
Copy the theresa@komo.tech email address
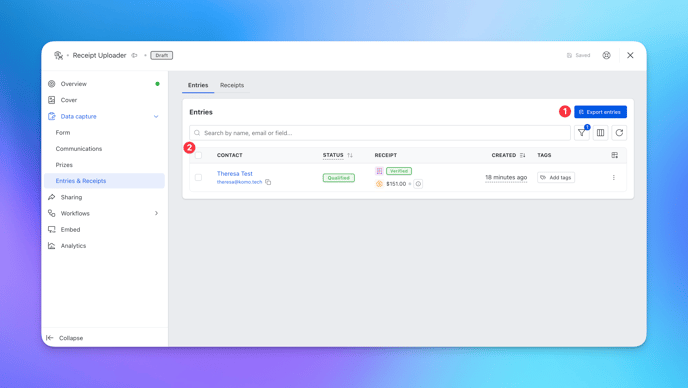(x=268, y=182)
